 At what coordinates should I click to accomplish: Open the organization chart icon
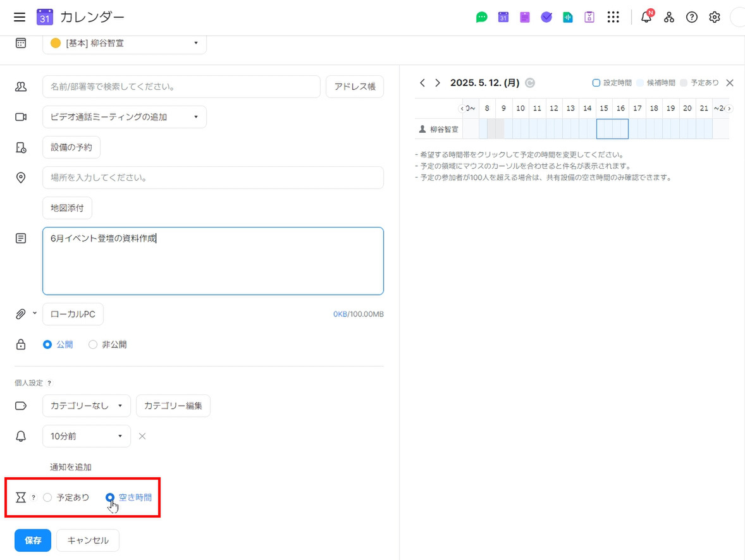(x=669, y=17)
